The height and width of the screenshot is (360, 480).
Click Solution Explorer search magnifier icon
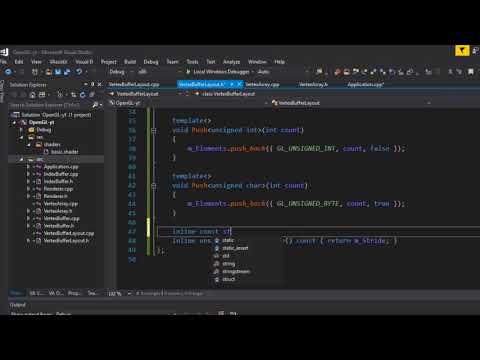tap(95, 105)
